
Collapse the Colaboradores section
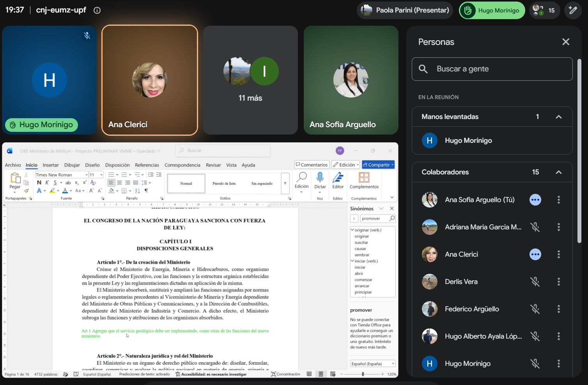click(x=559, y=172)
